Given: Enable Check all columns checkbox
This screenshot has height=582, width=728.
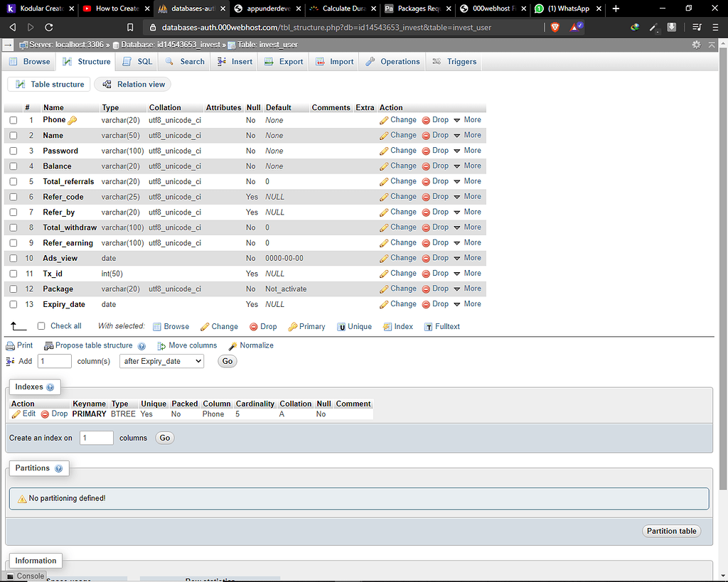Looking at the screenshot, I should [41, 325].
